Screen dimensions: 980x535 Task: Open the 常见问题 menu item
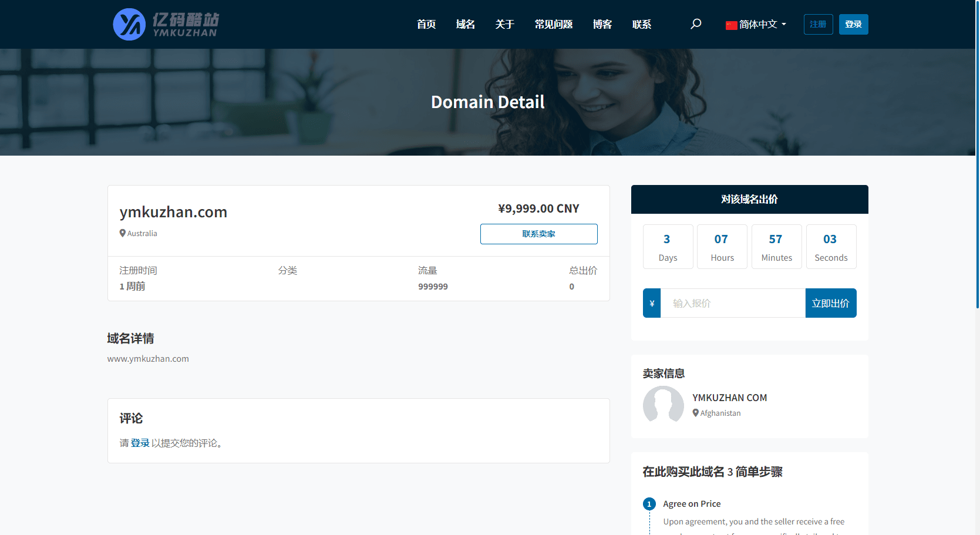pos(554,24)
